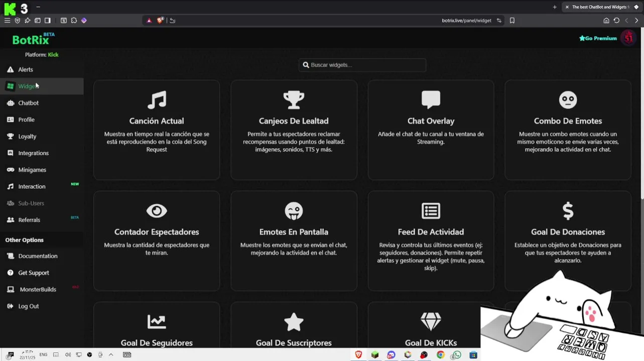Screen dimensions: 644x361
Task: Bookmark this page with the bookmark icon
Action: (x=512, y=21)
